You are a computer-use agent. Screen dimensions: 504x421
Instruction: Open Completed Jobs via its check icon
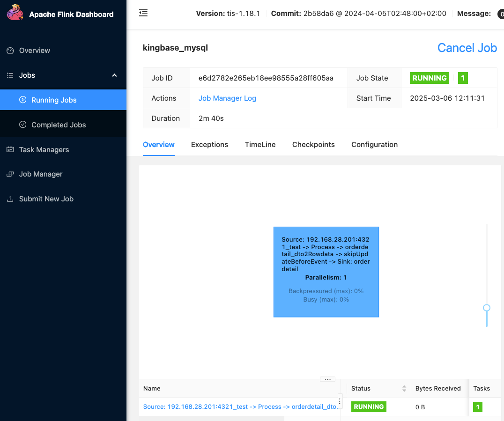tap(22, 125)
